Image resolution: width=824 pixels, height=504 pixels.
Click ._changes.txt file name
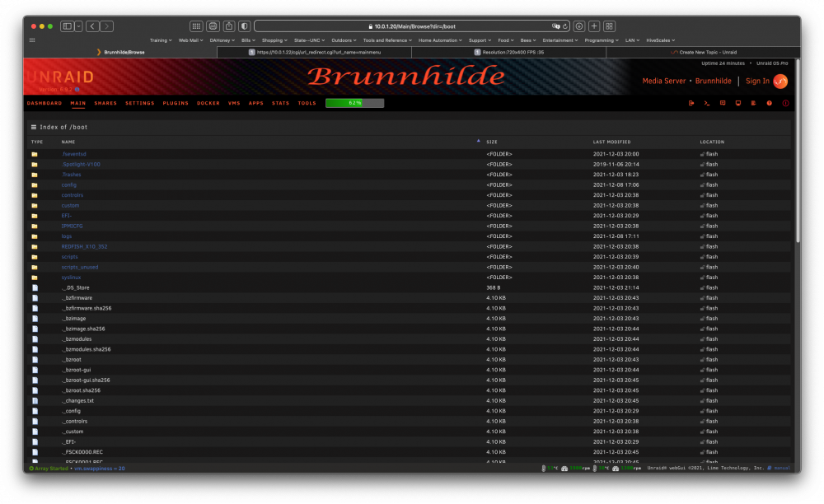tap(78, 400)
